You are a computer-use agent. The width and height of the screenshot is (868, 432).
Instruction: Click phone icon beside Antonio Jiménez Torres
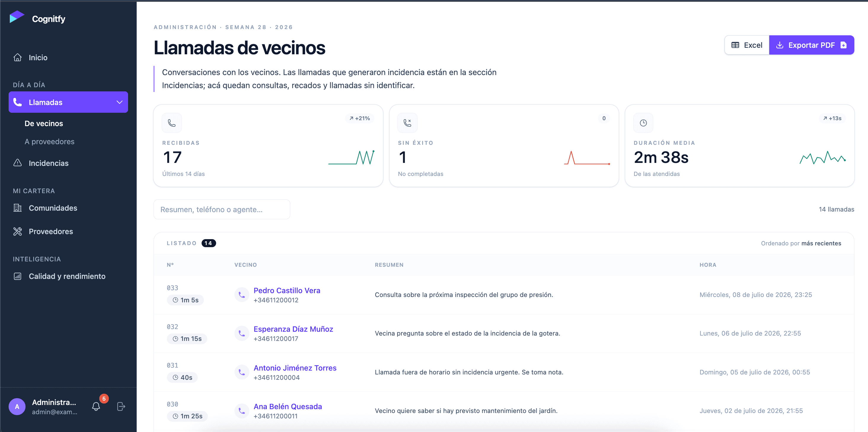(242, 372)
